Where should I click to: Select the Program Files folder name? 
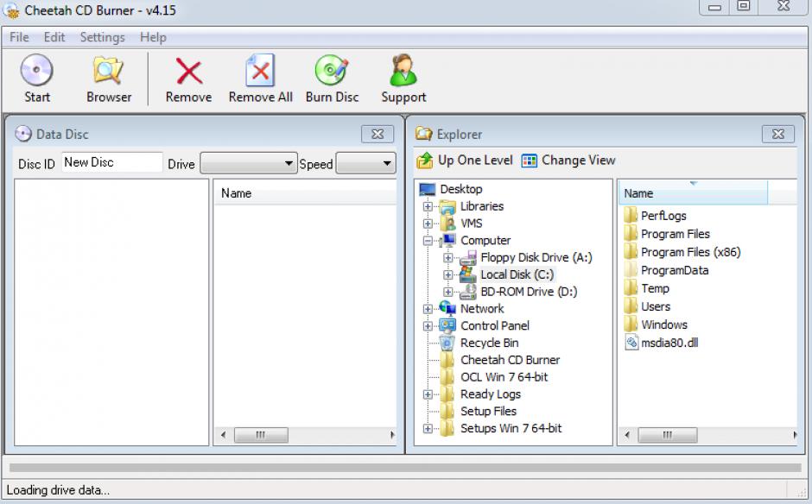[x=676, y=234]
